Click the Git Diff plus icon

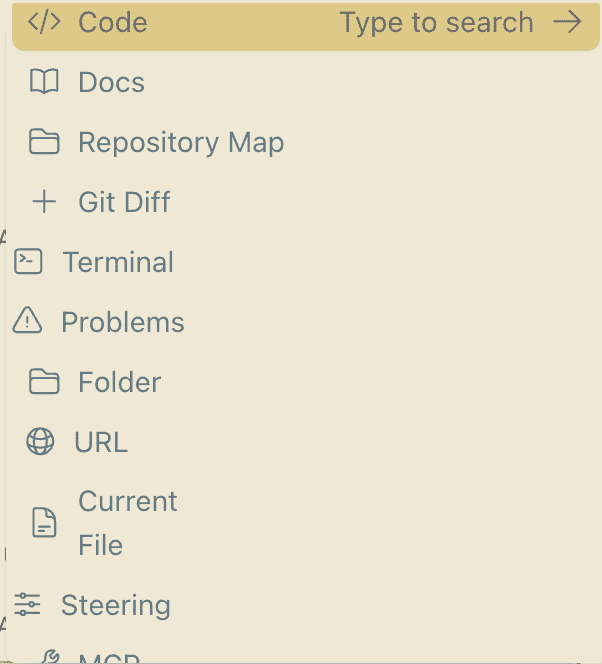tap(44, 202)
